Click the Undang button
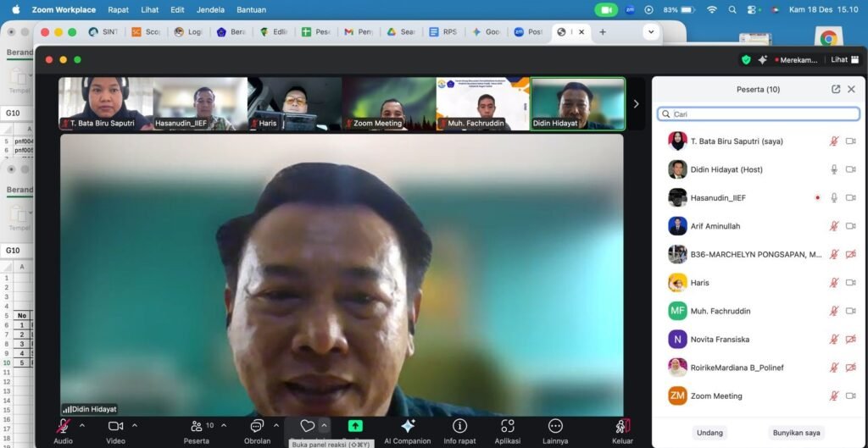The image size is (868, 448). pos(709,433)
